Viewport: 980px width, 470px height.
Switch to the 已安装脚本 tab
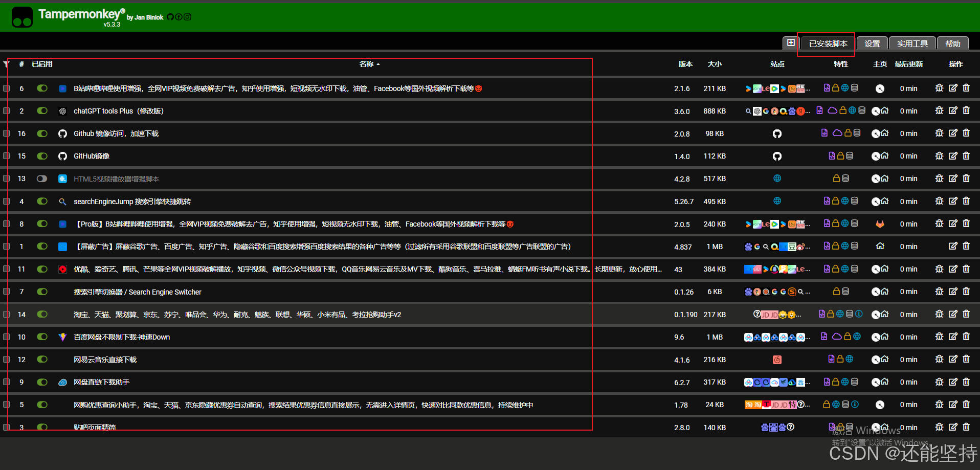point(828,43)
